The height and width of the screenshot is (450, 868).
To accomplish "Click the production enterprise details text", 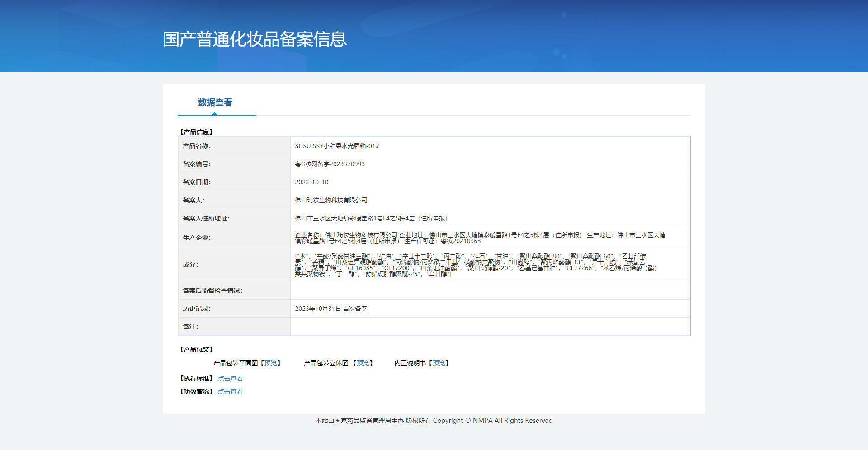I will coord(480,238).
